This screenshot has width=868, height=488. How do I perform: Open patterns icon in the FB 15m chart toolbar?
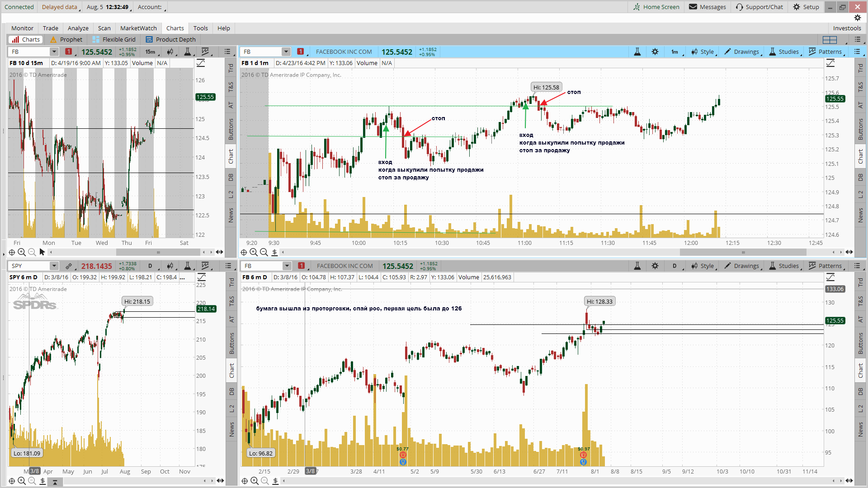point(205,52)
